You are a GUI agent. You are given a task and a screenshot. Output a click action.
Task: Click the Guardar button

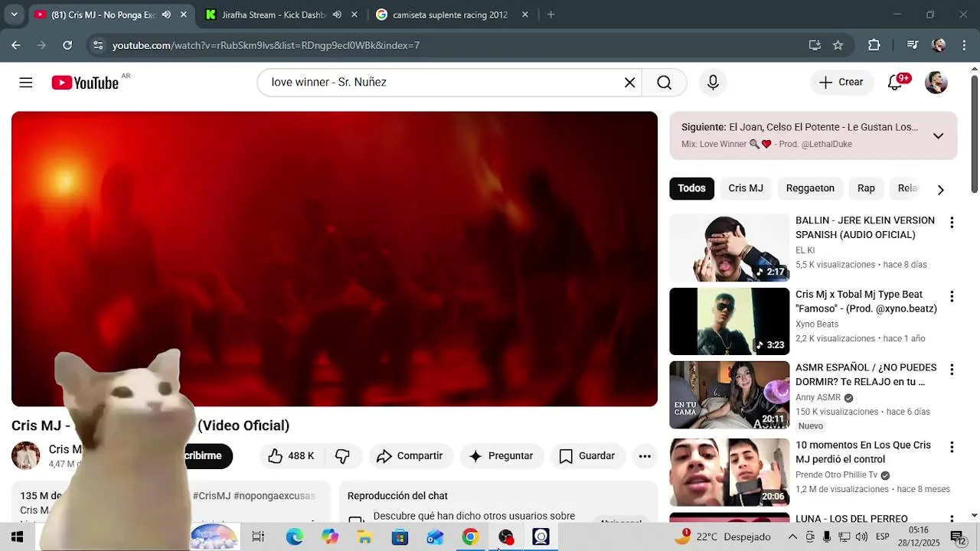click(587, 456)
